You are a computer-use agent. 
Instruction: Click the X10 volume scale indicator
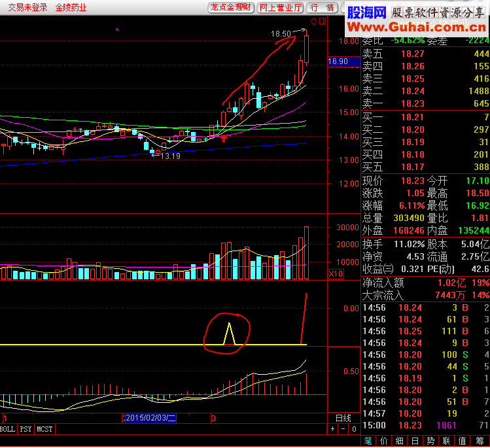click(x=336, y=274)
